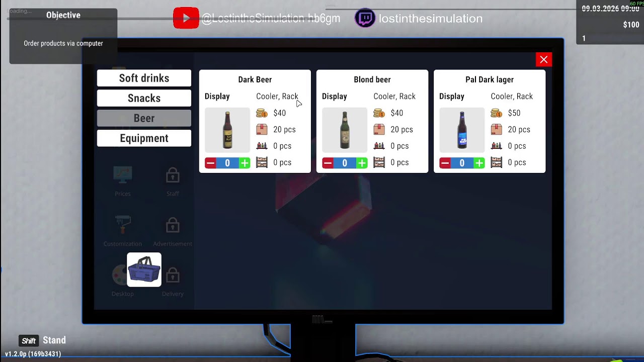Click the Blond beer bottle thumbnail
Image resolution: width=644 pixels, height=362 pixels.
[x=345, y=130]
